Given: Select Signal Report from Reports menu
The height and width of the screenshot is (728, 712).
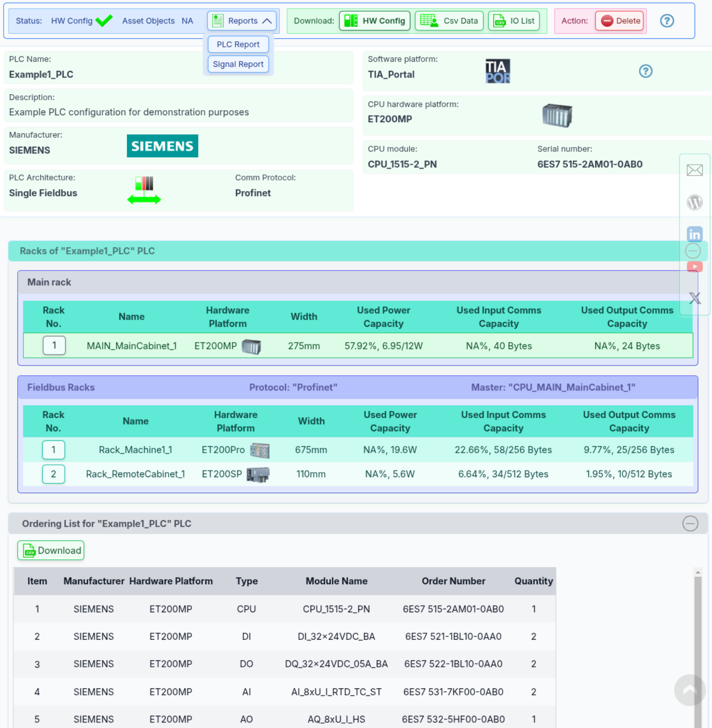Looking at the screenshot, I should pyautogui.click(x=238, y=64).
